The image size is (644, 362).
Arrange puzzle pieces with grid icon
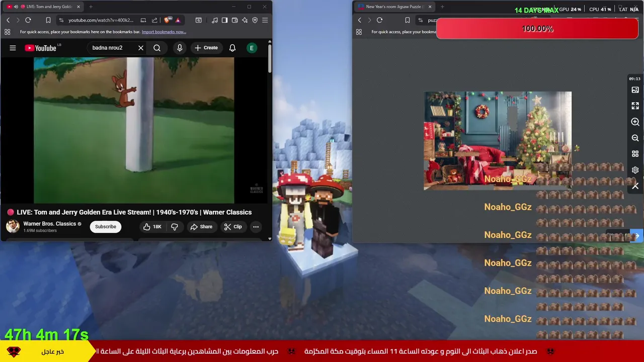pyautogui.click(x=635, y=154)
